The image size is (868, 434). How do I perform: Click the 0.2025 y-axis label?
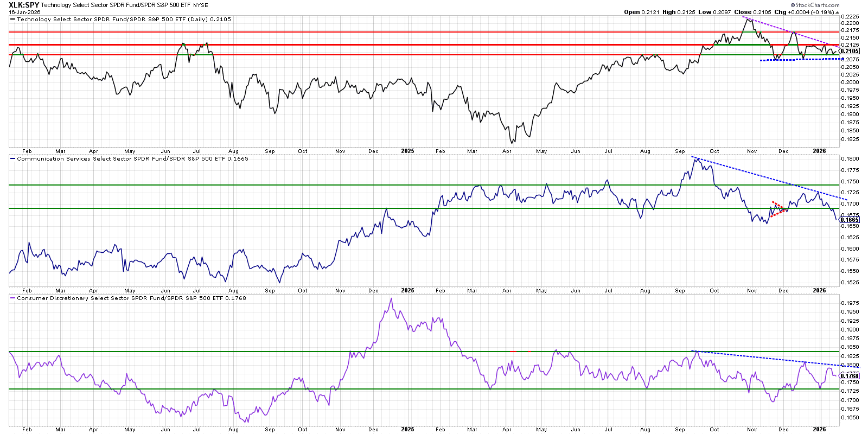point(850,74)
